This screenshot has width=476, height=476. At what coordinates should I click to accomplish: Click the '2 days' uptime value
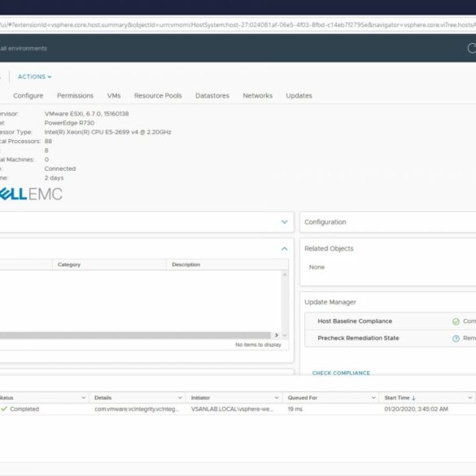[54, 178]
